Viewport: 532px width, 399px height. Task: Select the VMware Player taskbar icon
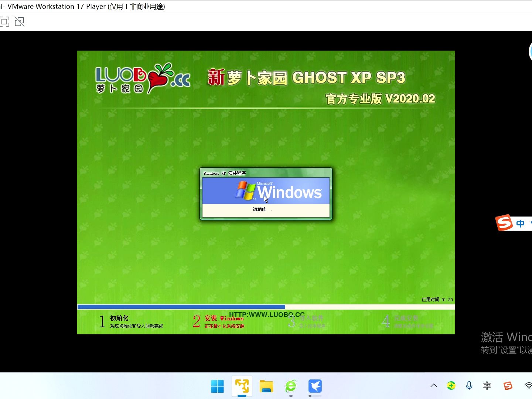pos(242,386)
